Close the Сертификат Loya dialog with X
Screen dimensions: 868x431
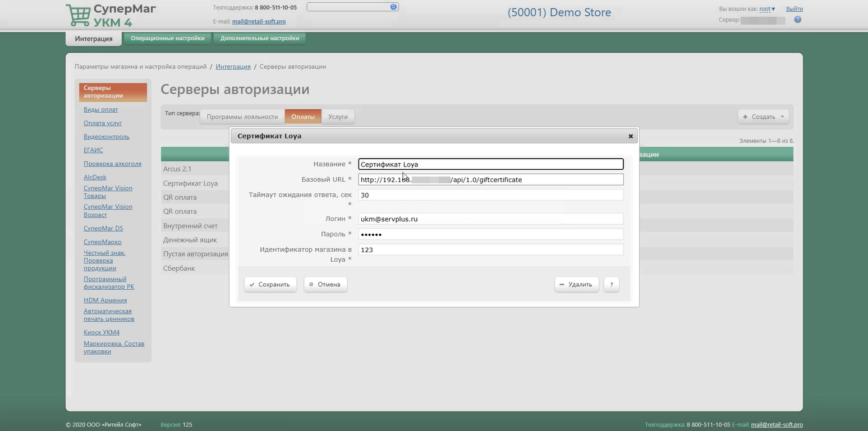tap(631, 136)
